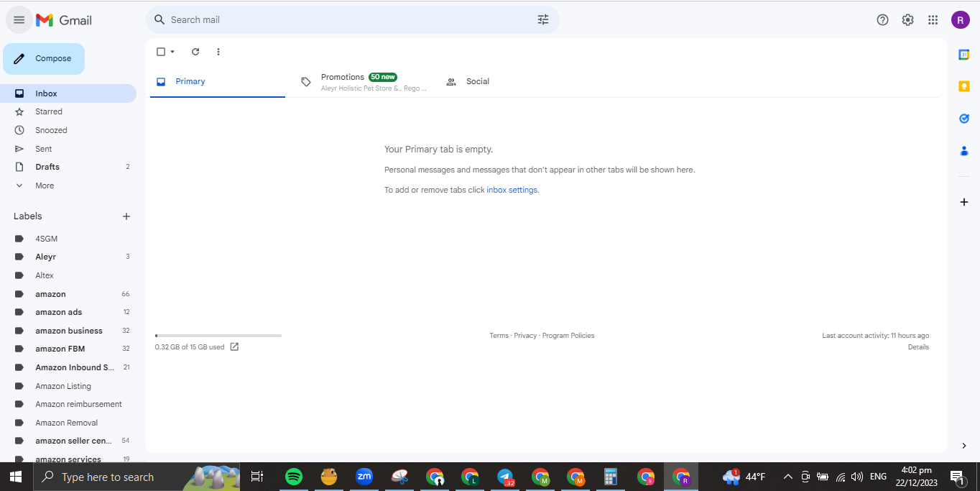
Task: Open the Google account avatar
Action: point(961,20)
